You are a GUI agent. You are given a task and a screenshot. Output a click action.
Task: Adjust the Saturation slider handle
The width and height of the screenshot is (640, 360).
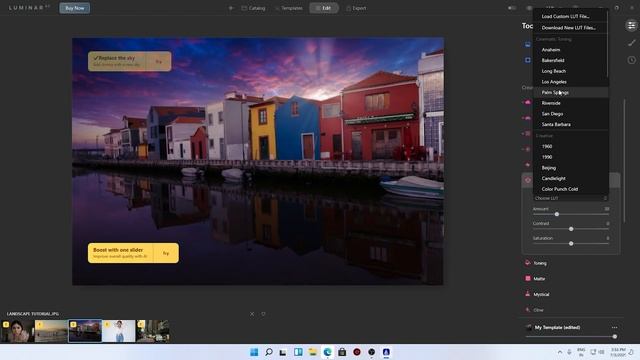(x=571, y=244)
